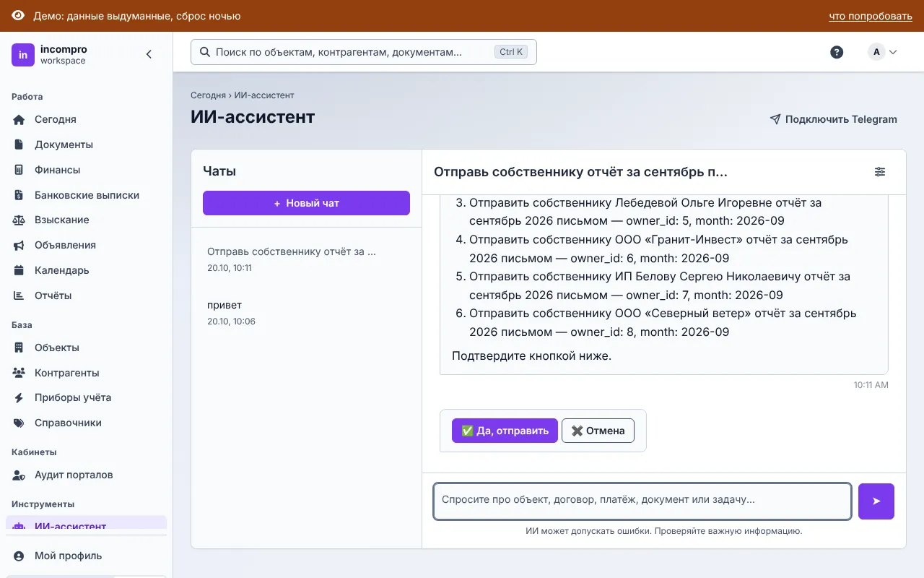Image resolution: width=924 pixels, height=578 pixels.
Task: Navigate to Банковские выписки
Action: coord(86,195)
